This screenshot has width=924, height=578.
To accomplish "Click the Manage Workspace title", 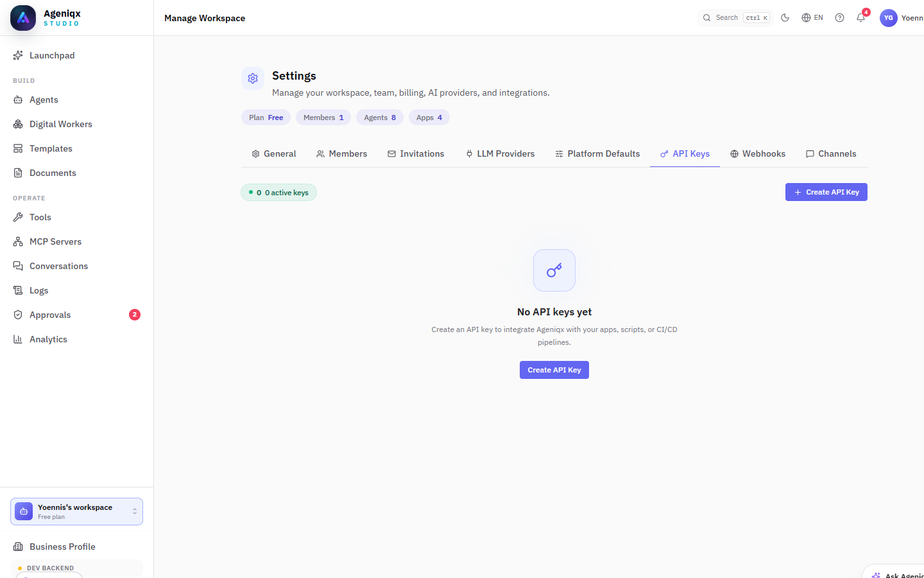I will coord(205,18).
